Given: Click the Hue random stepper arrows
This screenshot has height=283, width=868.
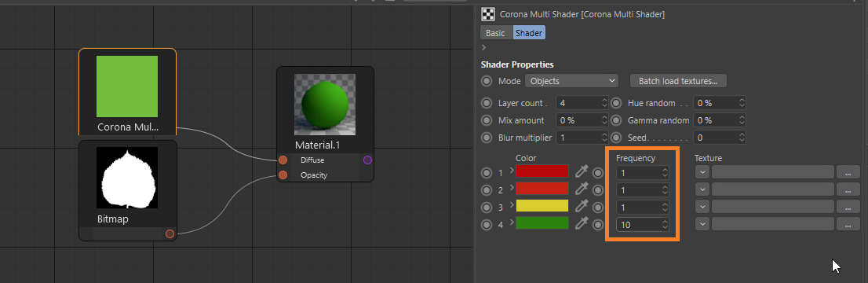Looking at the screenshot, I should (742, 103).
